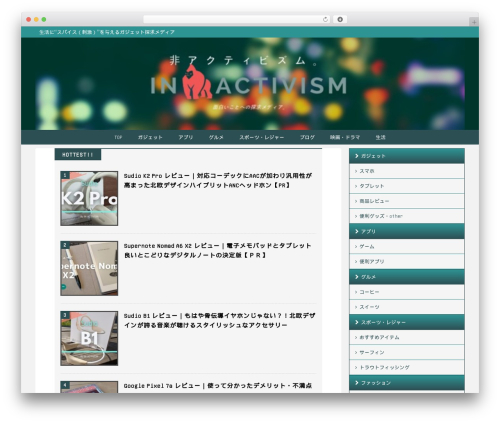Click the tagline in the top teal bar

pos(107,32)
